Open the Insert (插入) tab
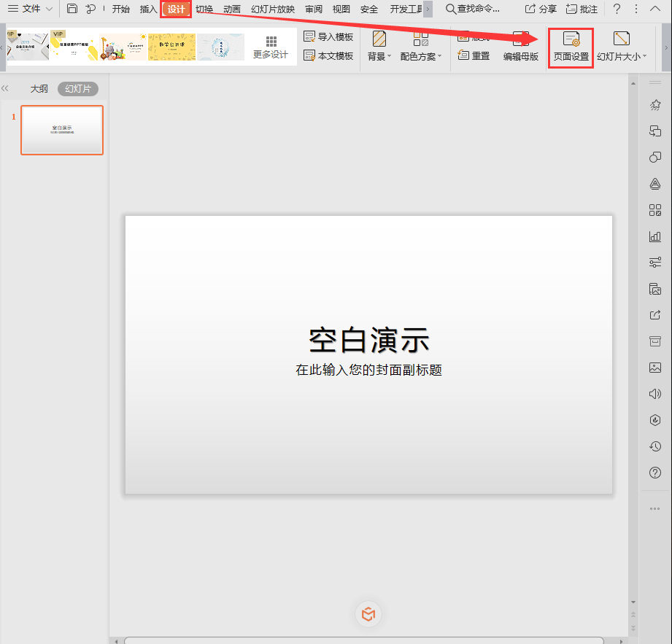This screenshot has height=644, width=672. [x=148, y=9]
